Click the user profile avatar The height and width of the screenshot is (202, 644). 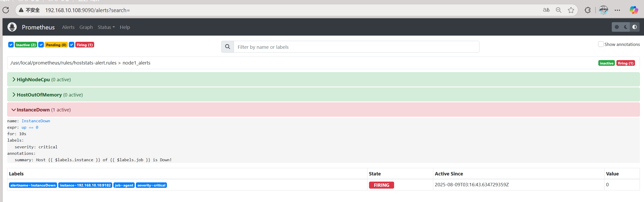(x=604, y=10)
